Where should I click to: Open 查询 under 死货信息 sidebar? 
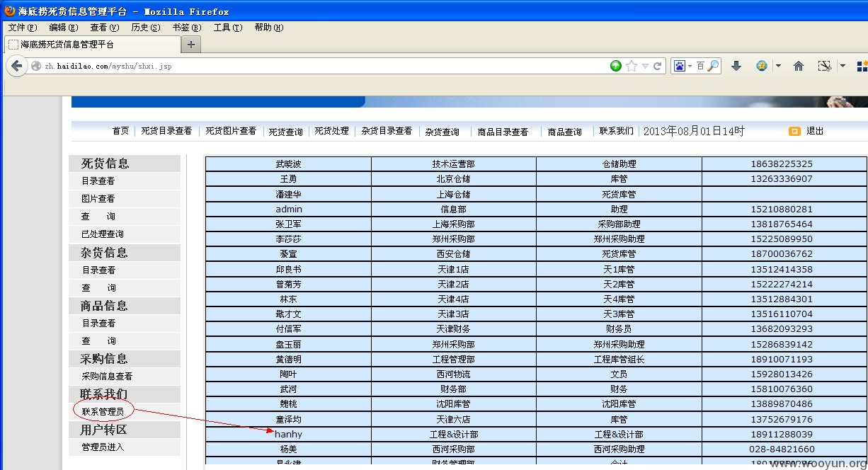(98, 217)
